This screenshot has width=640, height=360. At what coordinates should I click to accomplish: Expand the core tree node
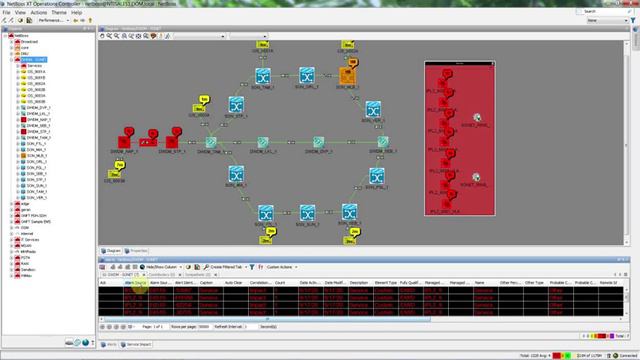pyautogui.click(x=11, y=48)
